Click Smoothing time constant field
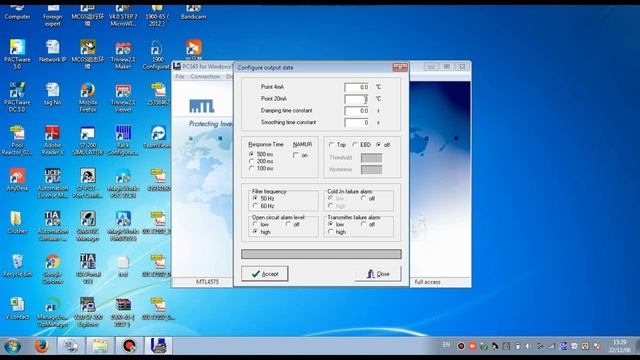The width and height of the screenshot is (640, 360). point(356,122)
